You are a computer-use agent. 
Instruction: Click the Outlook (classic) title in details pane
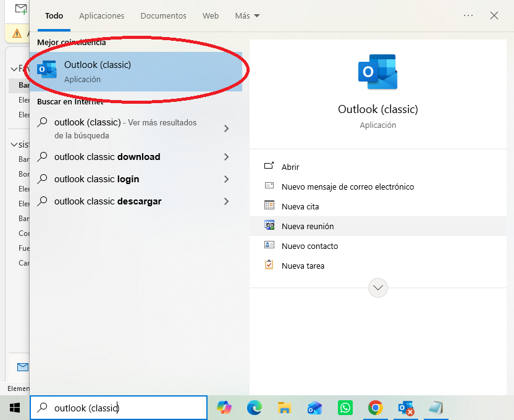click(x=377, y=109)
